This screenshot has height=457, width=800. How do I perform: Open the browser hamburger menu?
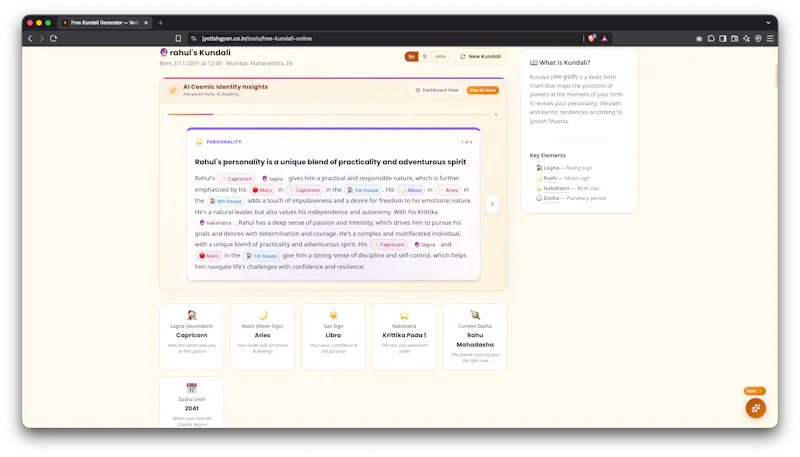click(x=770, y=38)
